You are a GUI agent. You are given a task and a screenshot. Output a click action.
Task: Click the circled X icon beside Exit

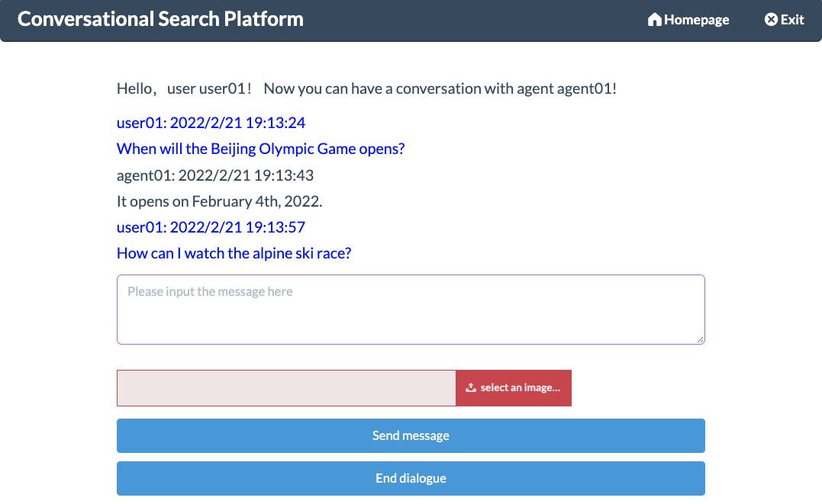(x=771, y=20)
